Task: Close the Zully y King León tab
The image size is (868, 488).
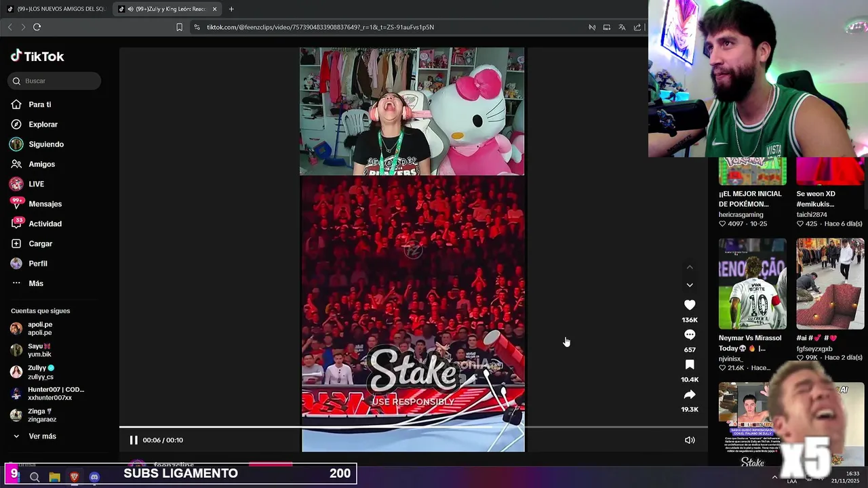Action: pyautogui.click(x=215, y=9)
